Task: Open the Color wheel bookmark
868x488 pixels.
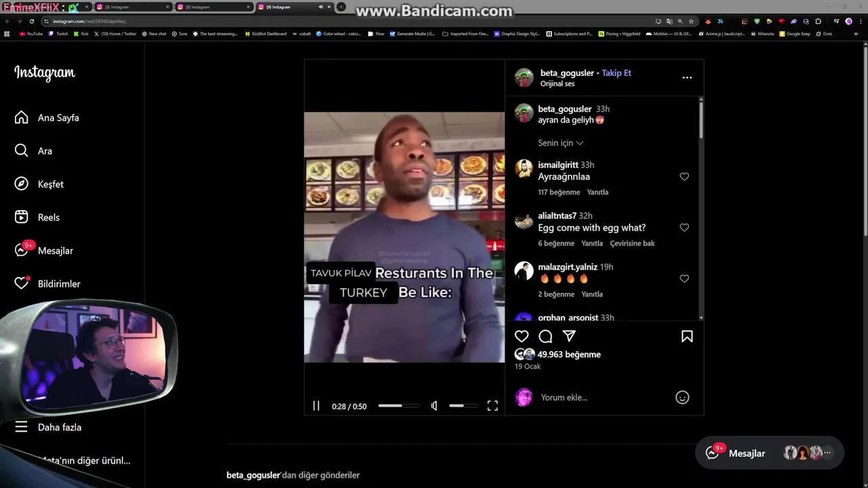Action: click(338, 34)
